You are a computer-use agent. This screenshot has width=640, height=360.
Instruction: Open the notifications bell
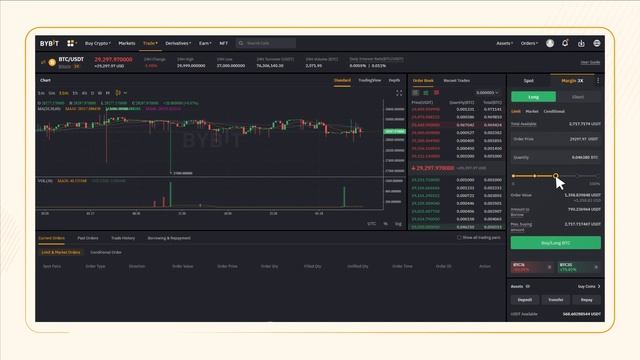coord(565,43)
